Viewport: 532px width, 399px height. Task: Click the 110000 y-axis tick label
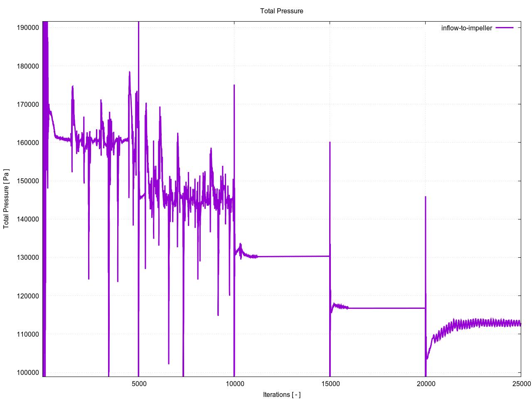(28, 334)
